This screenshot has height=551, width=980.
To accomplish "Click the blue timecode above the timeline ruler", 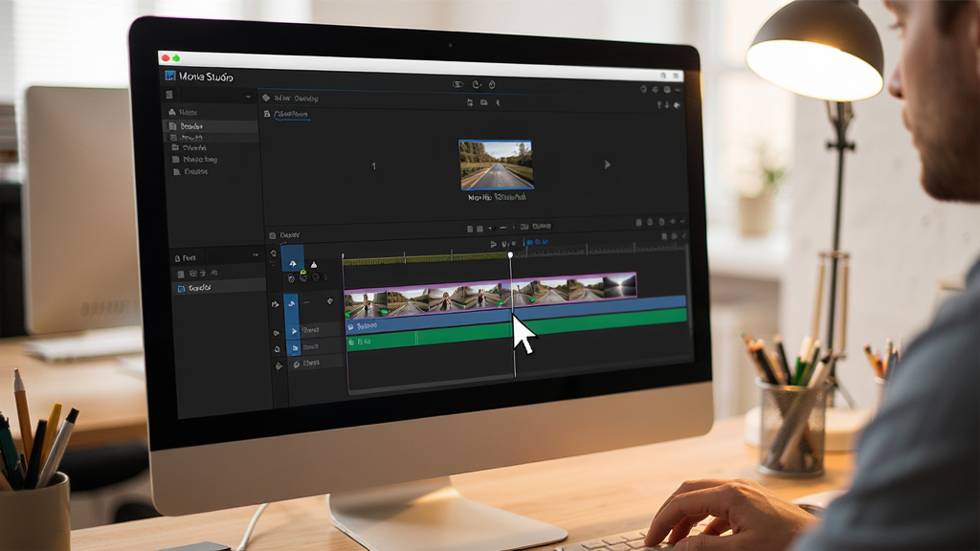I will pyautogui.click(x=537, y=242).
